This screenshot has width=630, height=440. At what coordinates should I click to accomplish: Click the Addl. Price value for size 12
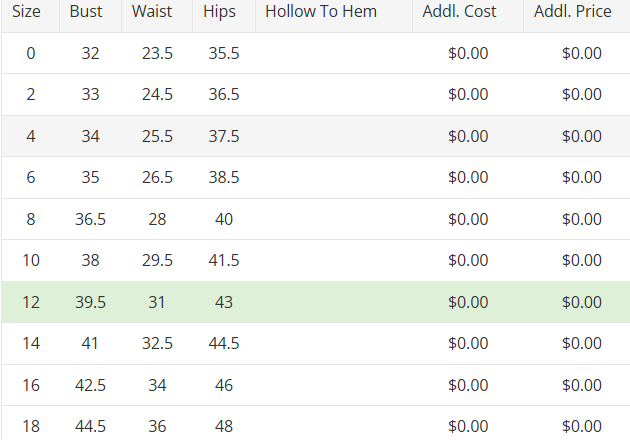pos(582,302)
